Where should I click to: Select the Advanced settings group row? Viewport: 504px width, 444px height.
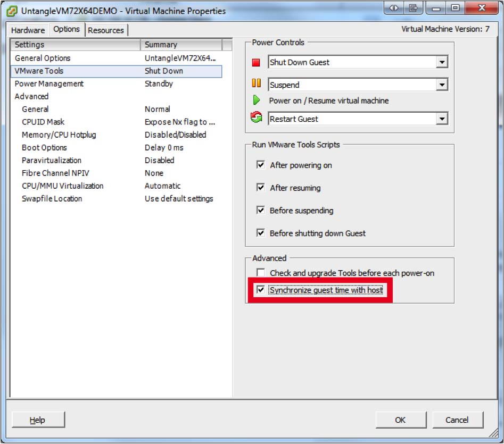pos(116,96)
